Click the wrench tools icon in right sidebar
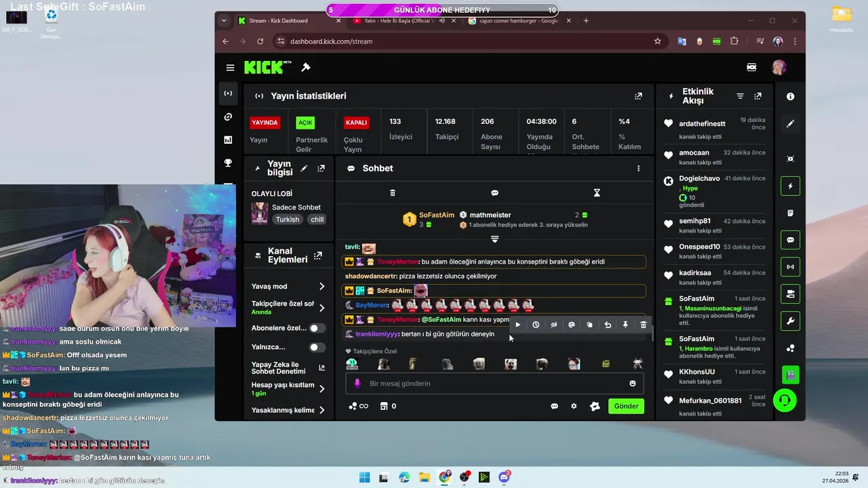Screen dimensions: 868x488 tap(790, 321)
